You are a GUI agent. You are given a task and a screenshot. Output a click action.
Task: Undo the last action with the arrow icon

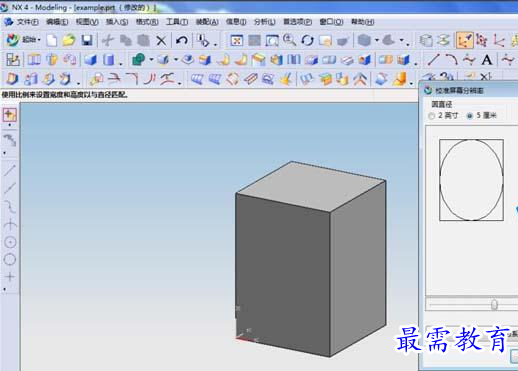click(182, 41)
